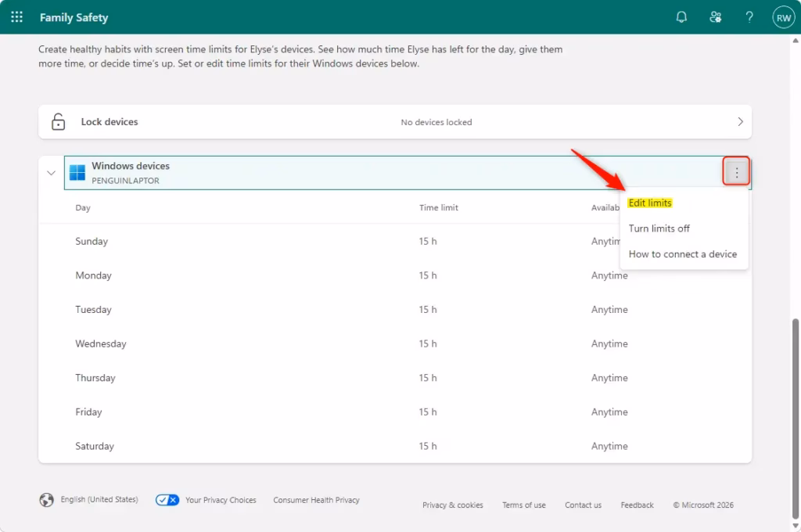This screenshot has height=532, width=801.
Task: Select the Tuesday row
Action: click(395, 310)
